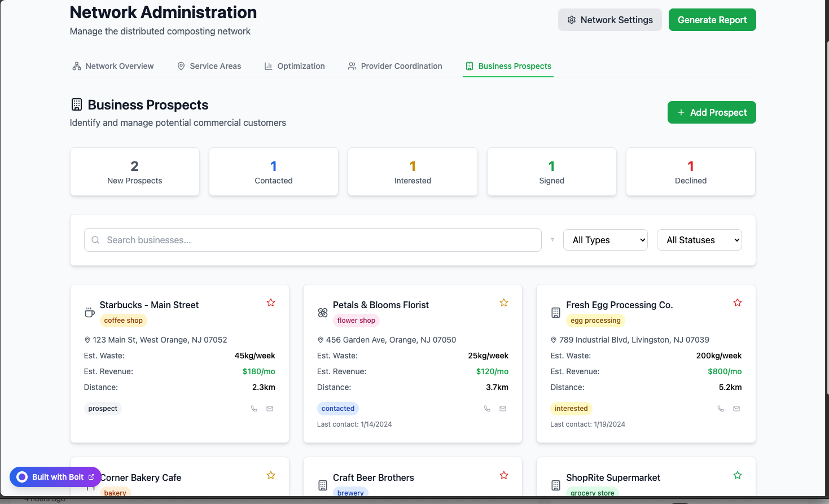Star the Corner Bakery Cafe card
This screenshot has width=829, height=504.
(271, 475)
